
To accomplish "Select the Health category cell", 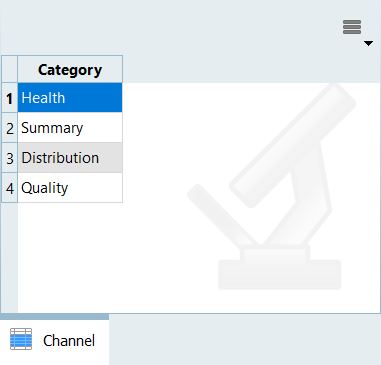I will [70, 98].
